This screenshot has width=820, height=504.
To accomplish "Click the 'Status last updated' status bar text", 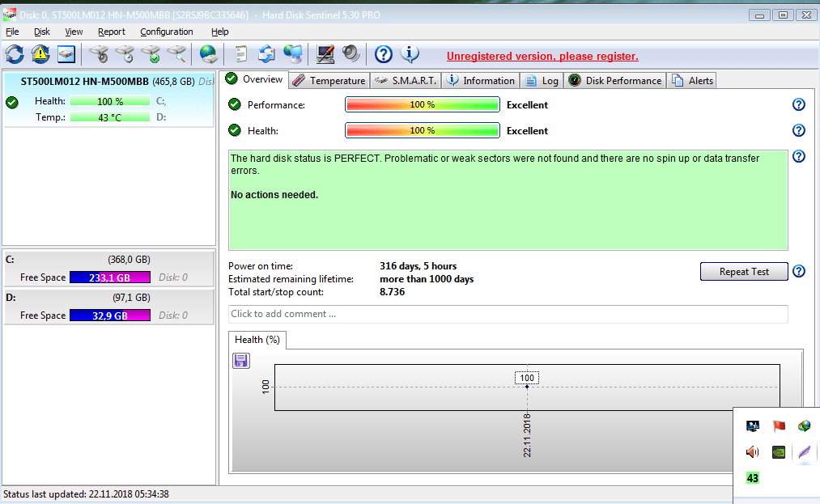I will tap(86, 493).
